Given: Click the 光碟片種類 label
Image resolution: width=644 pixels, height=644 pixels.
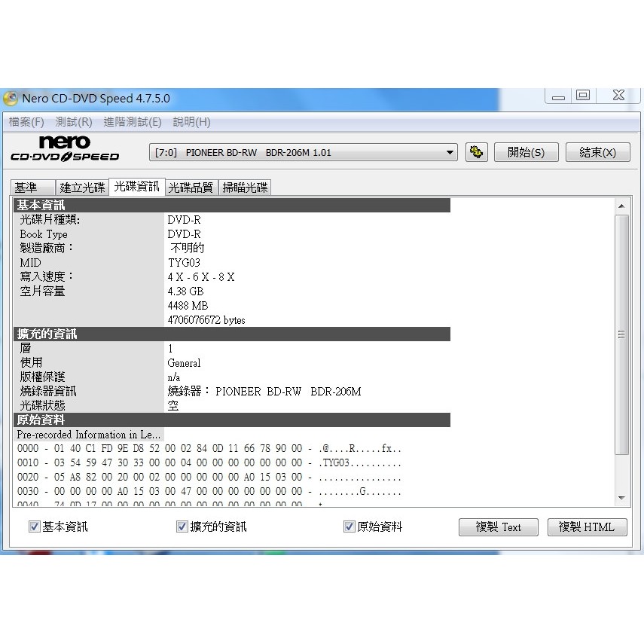Looking at the screenshot, I should coord(50,220).
